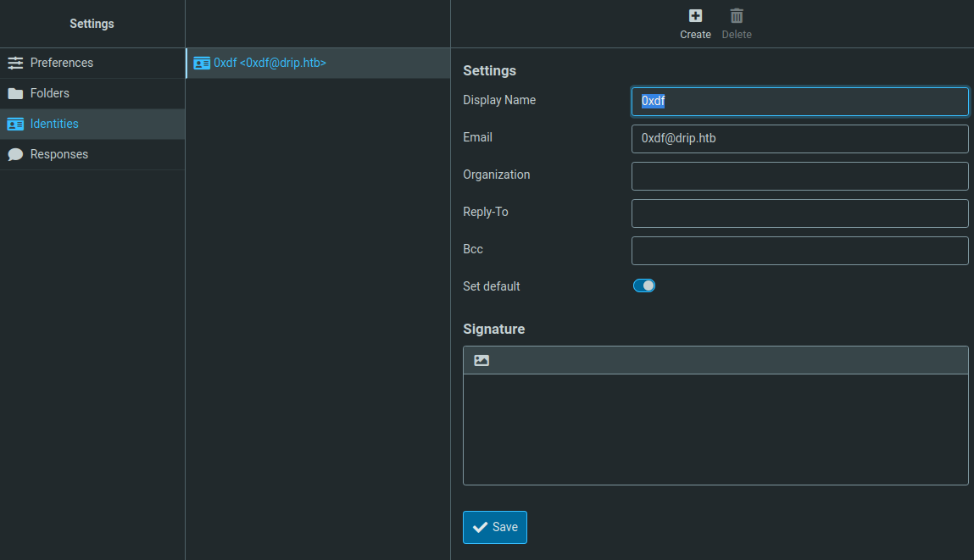Open the Preferences settings section

(62, 63)
